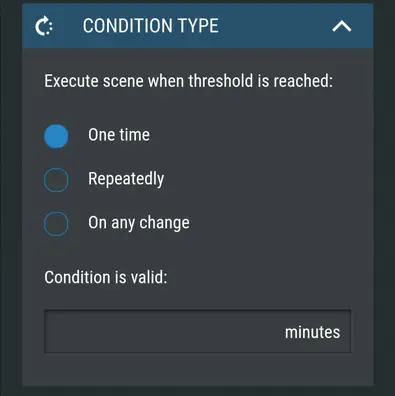Hide the panel using the upward arrow

(x=342, y=26)
